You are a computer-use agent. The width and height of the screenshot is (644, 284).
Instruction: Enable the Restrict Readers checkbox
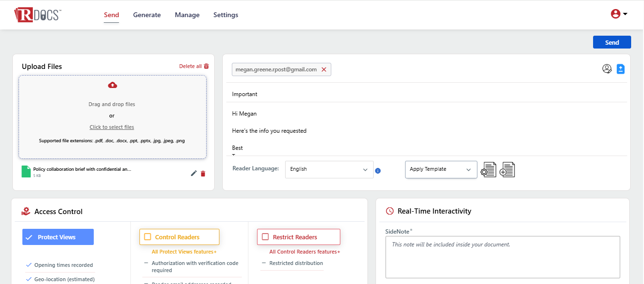265,237
